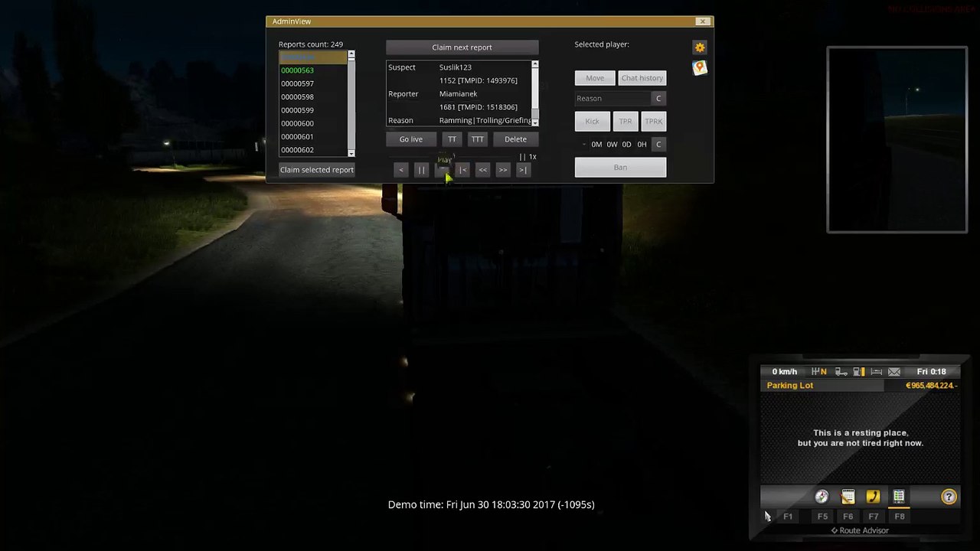Screen dimensions: 980x551
Task: Click the rest bed icon in Route Advisor
Action: [877, 372]
